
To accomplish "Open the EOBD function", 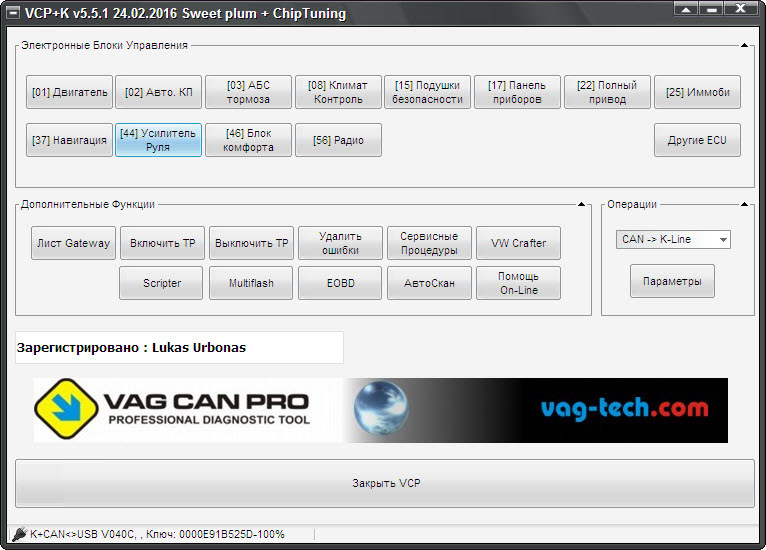I will click(340, 283).
